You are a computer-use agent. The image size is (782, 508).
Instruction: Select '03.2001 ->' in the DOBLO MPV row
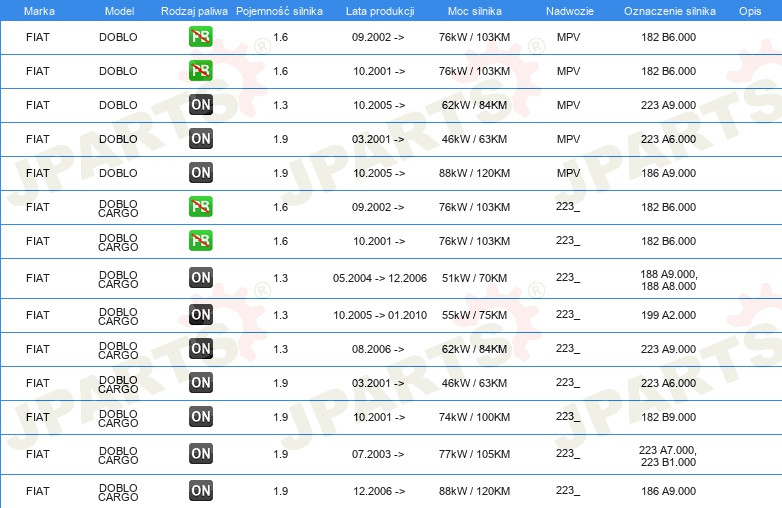pyautogui.click(x=378, y=139)
